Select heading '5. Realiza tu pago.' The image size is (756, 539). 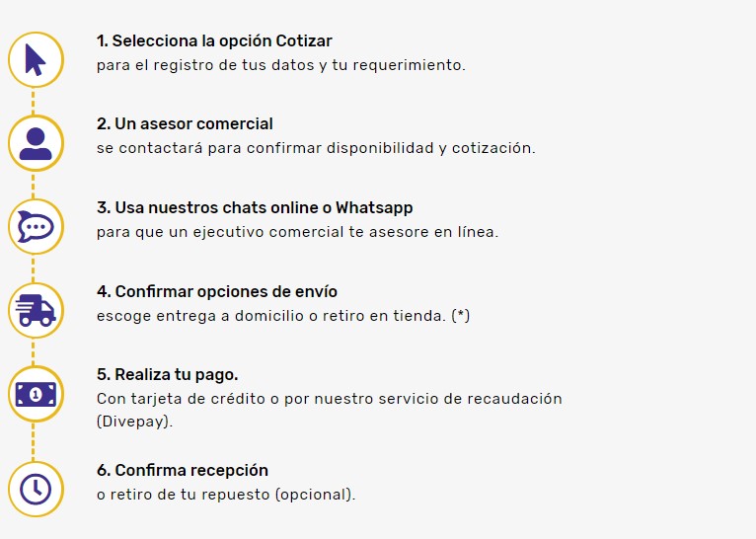(x=168, y=374)
